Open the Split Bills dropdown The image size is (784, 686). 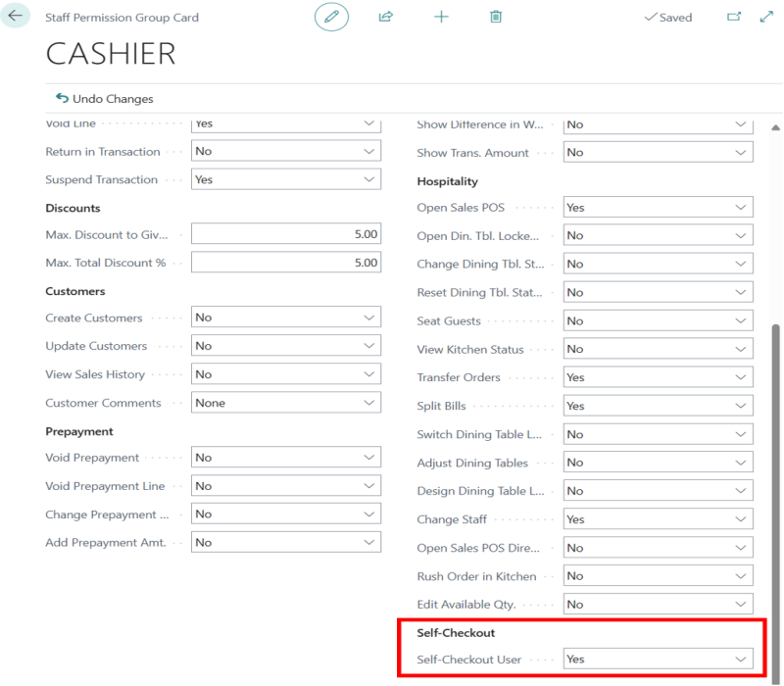tap(658, 406)
